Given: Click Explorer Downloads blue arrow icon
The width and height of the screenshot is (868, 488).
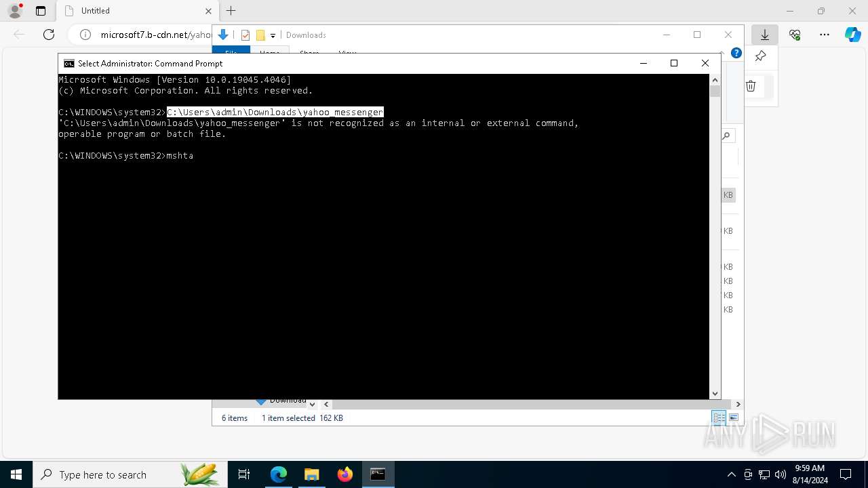Looking at the screenshot, I should click(x=223, y=35).
